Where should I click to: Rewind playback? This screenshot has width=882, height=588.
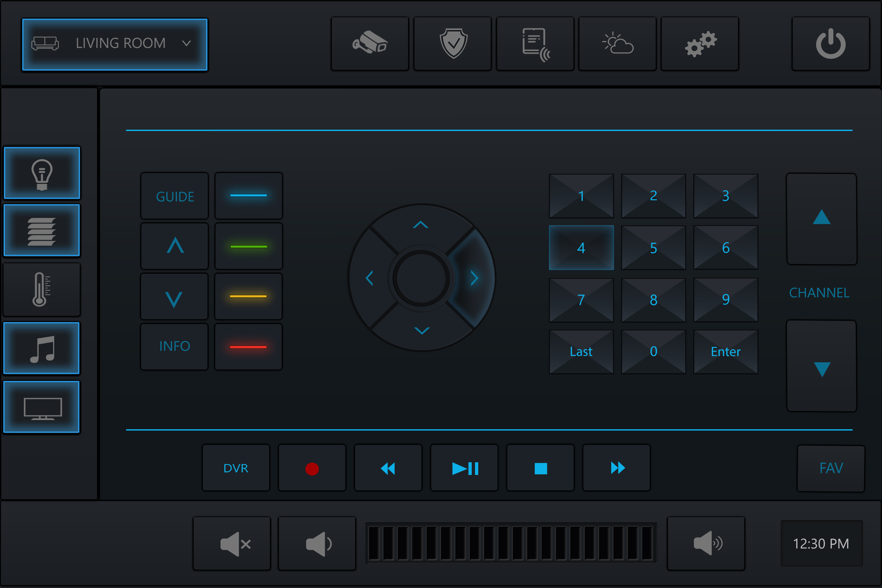388,468
